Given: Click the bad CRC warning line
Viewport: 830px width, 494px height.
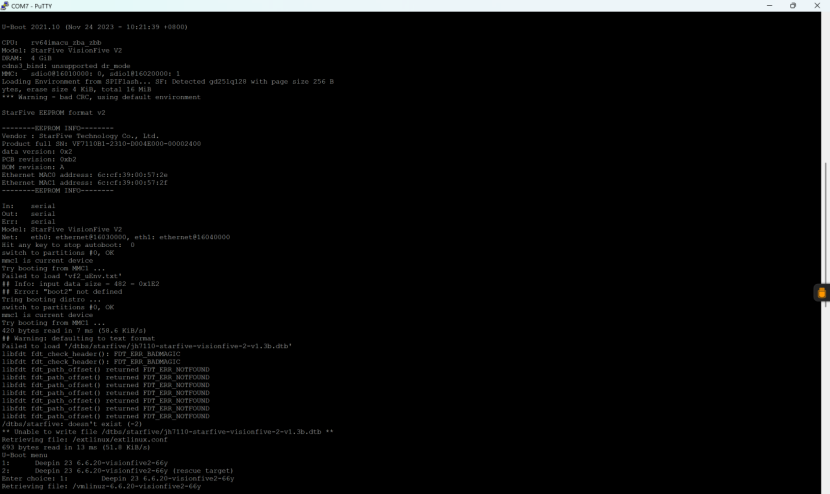Looking at the screenshot, I should [x=101, y=97].
